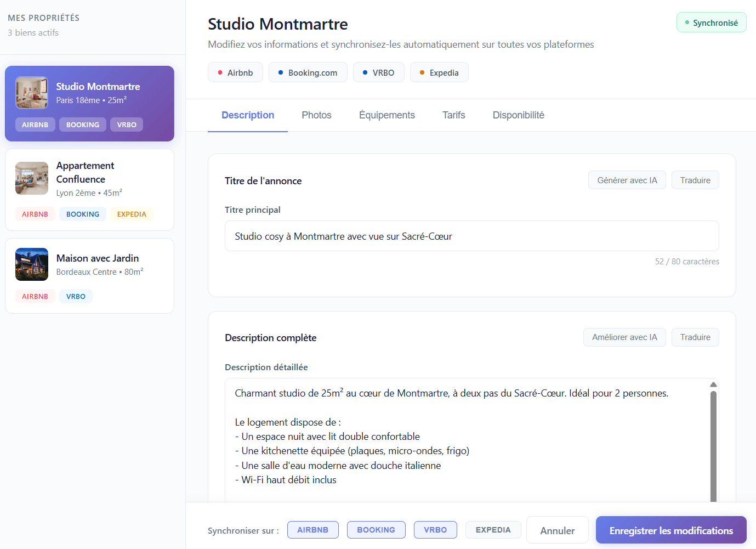Go to the Disponibilité tab
The height and width of the screenshot is (549, 756).
click(x=519, y=115)
